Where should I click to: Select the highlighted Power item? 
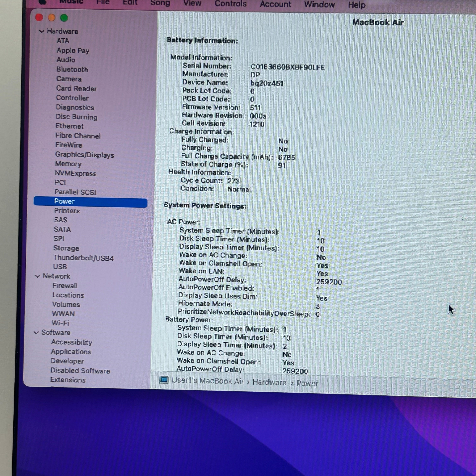[x=90, y=202]
